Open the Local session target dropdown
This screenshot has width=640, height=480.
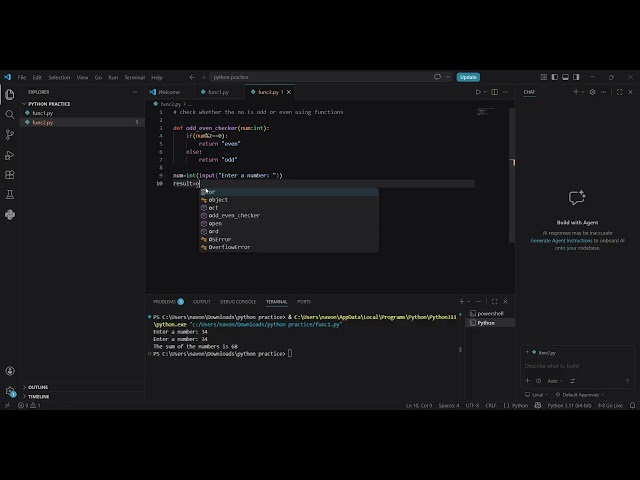pyautogui.click(x=537, y=395)
